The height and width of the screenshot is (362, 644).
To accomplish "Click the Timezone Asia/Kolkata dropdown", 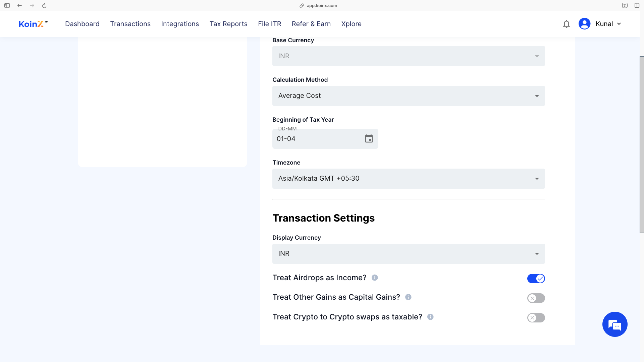I will point(408,178).
